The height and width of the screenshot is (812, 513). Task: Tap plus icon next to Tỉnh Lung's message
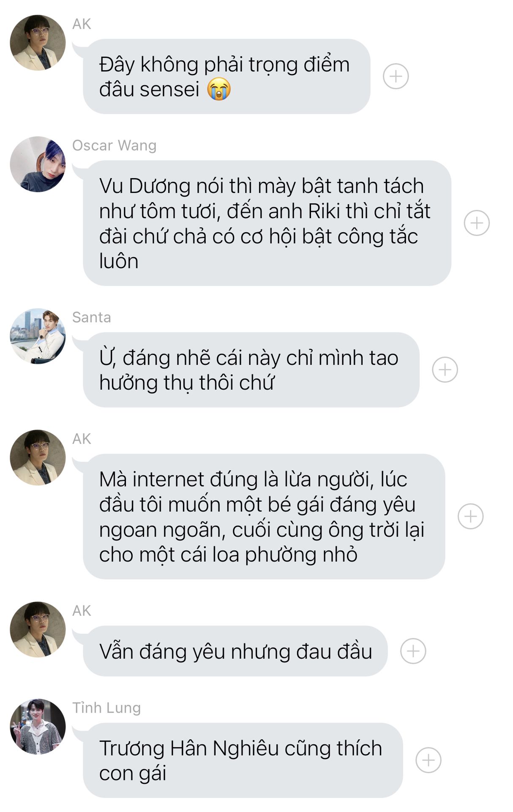428,760
